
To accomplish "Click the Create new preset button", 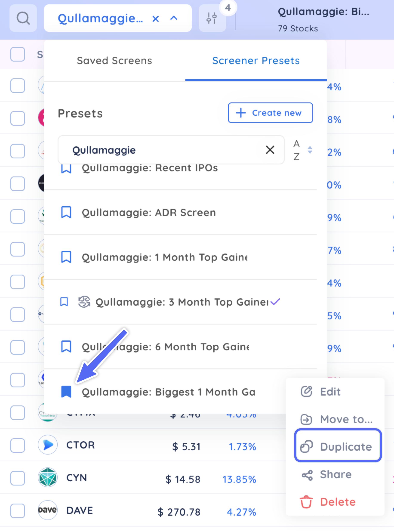I will point(270,113).
